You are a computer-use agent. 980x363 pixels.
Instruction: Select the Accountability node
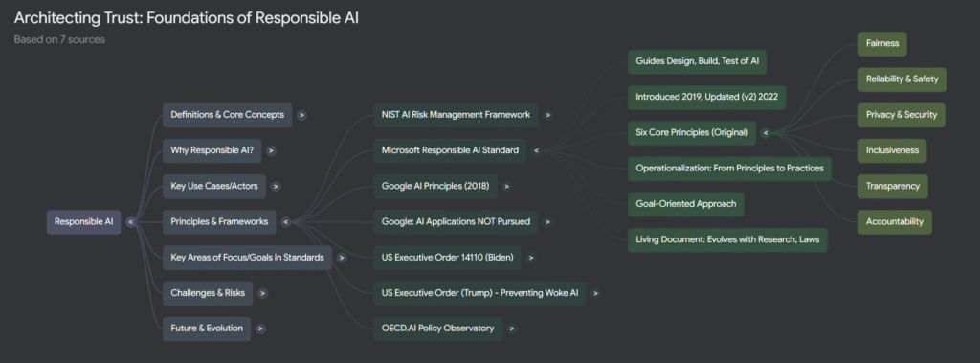(895, 222)
